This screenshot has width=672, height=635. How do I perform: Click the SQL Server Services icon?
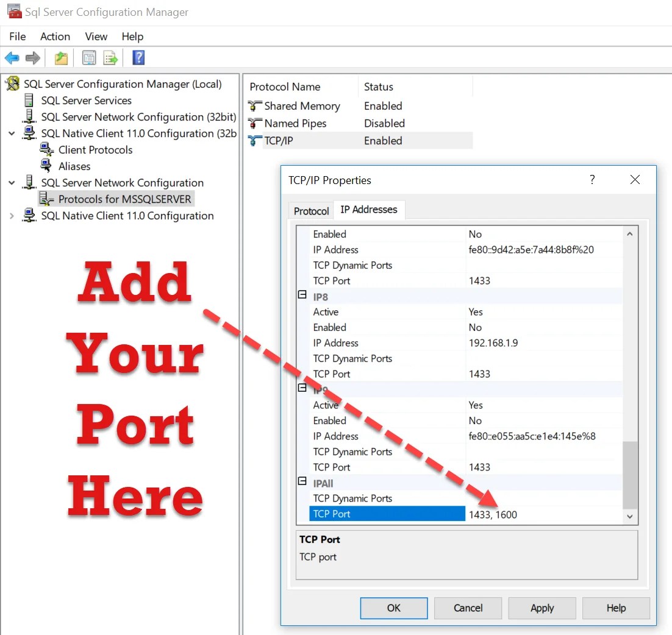29,100
